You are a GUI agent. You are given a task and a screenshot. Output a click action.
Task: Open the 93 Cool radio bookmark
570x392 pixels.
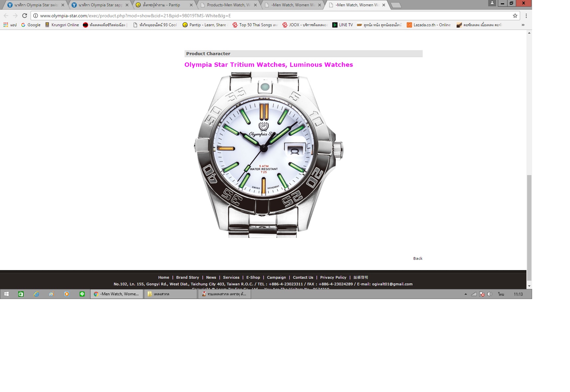pos(155,25)
